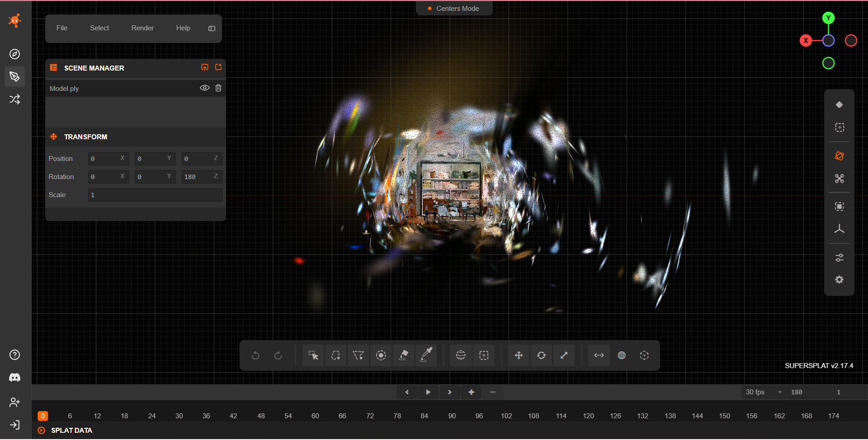Select the lasso selection tool

coord(335,356)
